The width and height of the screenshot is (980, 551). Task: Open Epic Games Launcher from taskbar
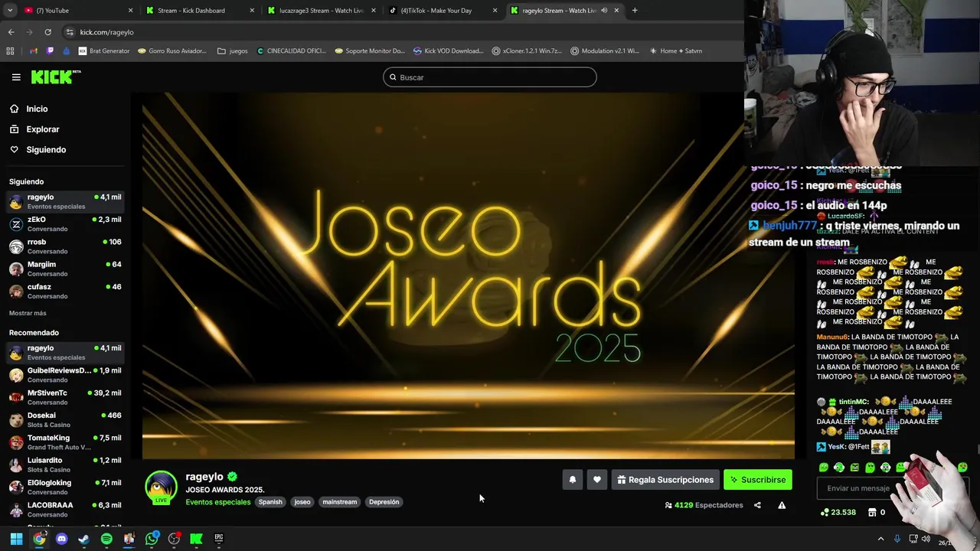(219, 539)
